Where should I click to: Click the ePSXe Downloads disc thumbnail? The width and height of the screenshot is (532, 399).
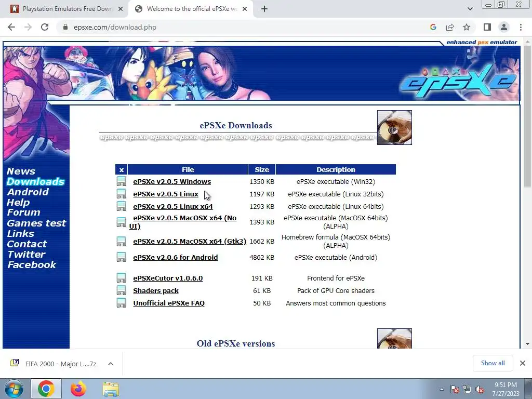tap(394, 128)
